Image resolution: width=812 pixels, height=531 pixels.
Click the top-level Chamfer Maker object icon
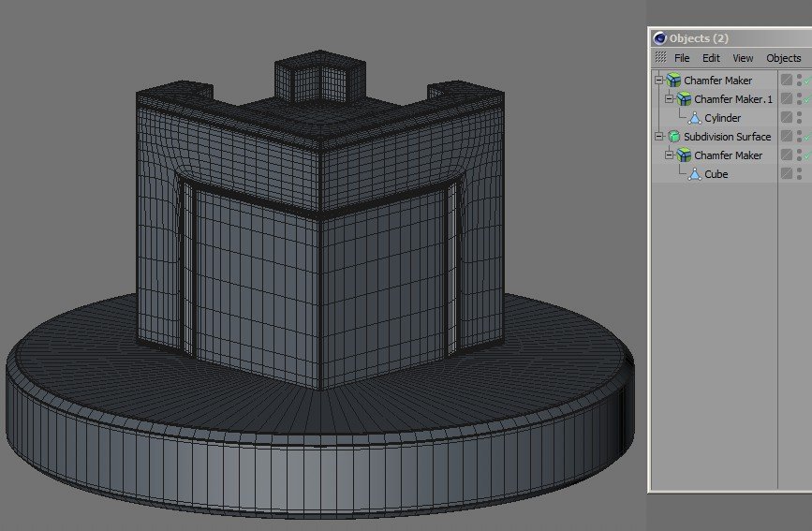(x=673, y=80)
